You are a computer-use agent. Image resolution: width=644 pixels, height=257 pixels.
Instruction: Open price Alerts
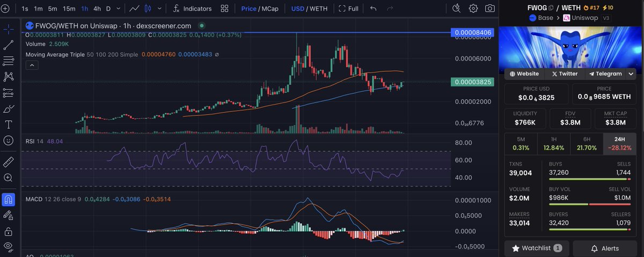click(605, 248)
